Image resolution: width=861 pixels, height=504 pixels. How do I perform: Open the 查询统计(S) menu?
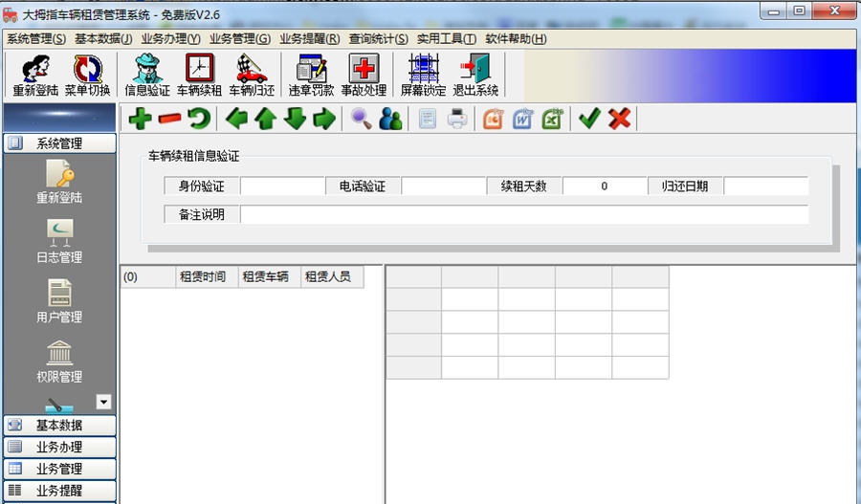click(378, 38)
